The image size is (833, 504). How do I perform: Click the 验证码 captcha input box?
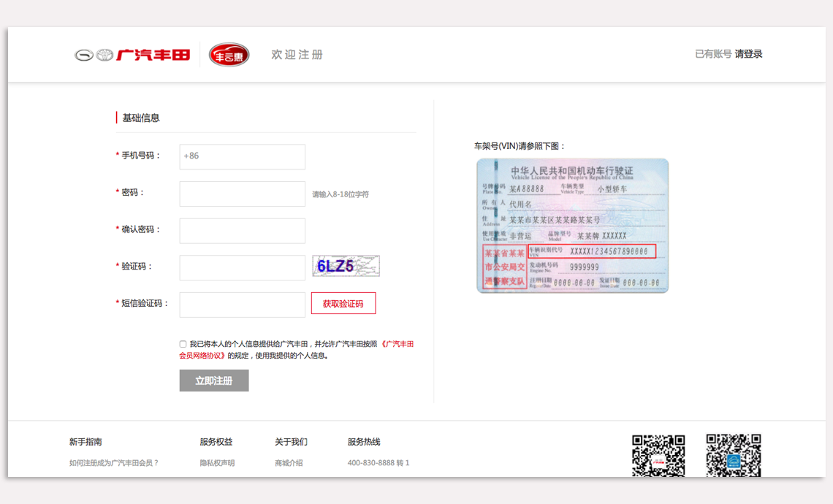pyautogui.click(x=242, y=267)
